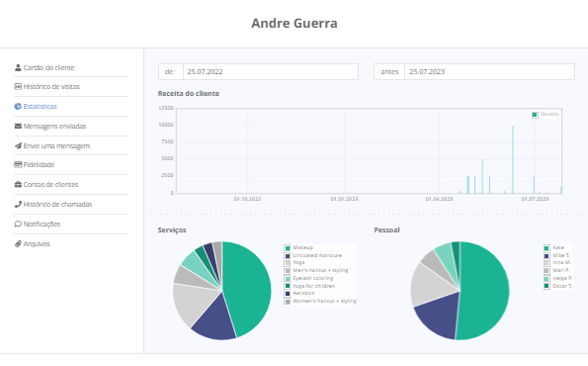The height and width of the screenshot is (366, 588).
Task: Click the speech bubble icon beside Notificações
Action: [18, 225]
